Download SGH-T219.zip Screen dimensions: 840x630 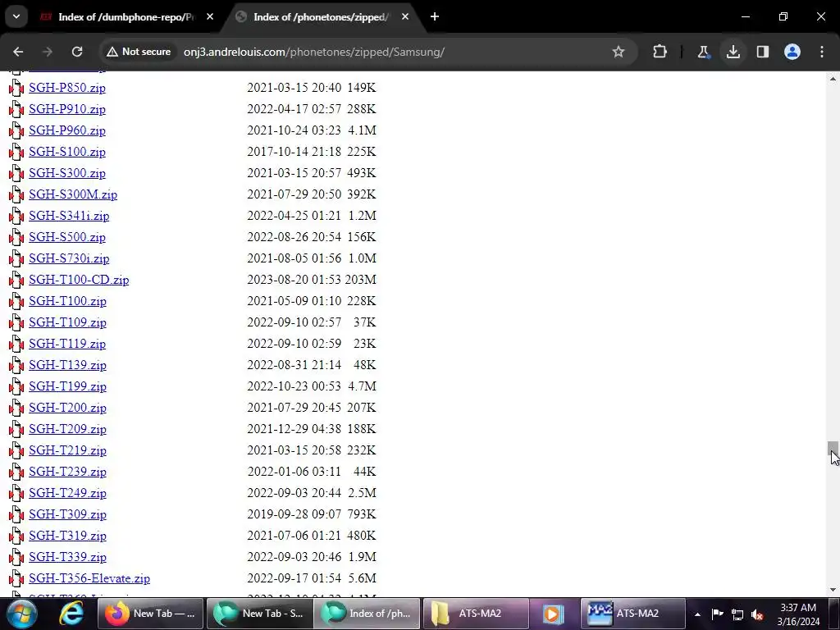(67, 450)
